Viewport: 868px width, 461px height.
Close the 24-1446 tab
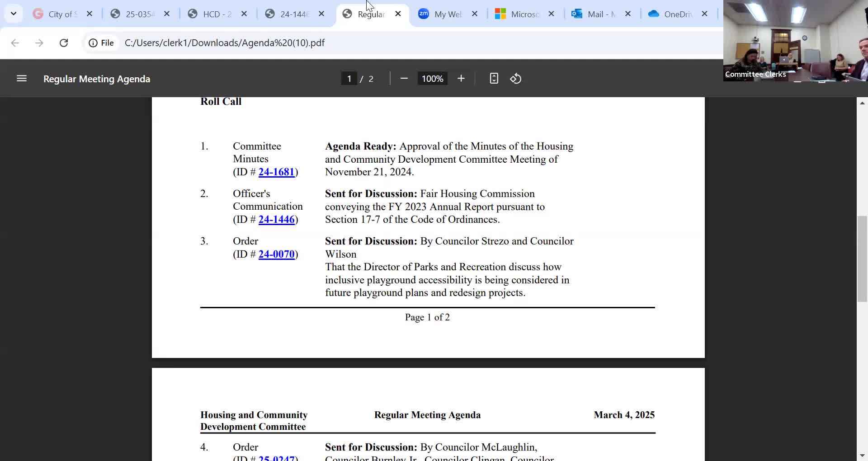coord(321,14)
